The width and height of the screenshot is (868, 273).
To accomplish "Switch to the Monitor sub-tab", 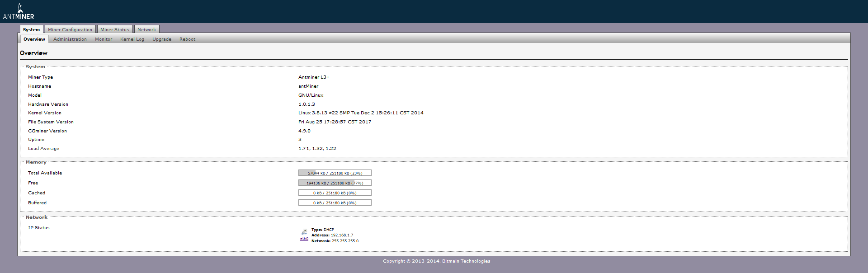I will [x=104, y=39].
